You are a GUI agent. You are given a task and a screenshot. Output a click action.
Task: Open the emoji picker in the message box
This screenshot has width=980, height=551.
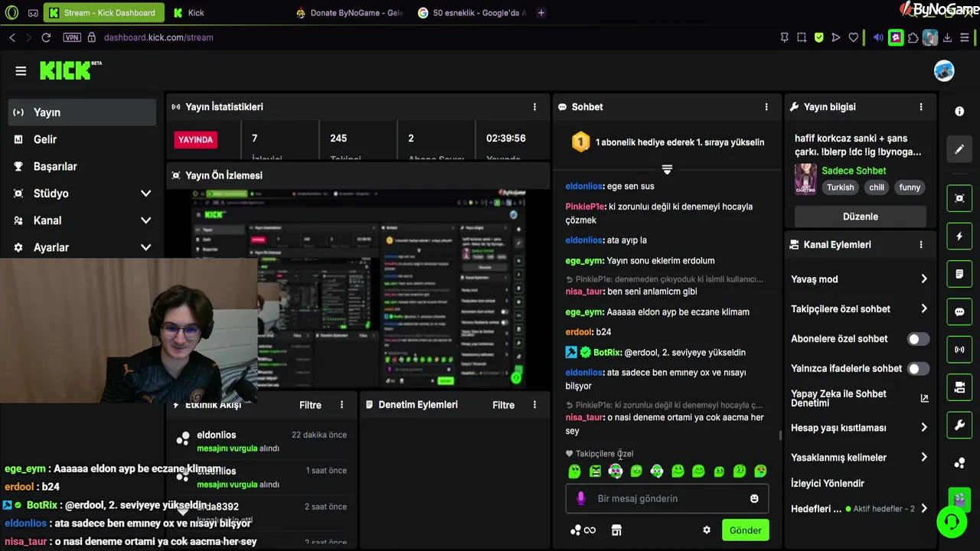[x=754, y=498]
